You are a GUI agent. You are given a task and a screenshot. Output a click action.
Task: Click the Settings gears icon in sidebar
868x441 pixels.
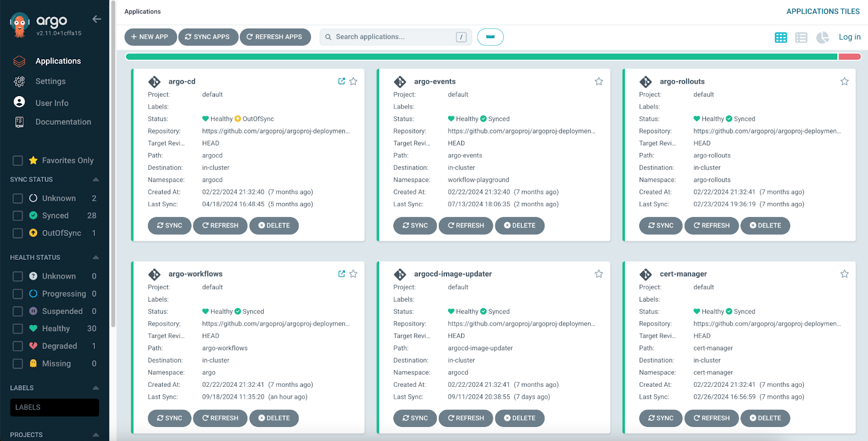point(20,81)
